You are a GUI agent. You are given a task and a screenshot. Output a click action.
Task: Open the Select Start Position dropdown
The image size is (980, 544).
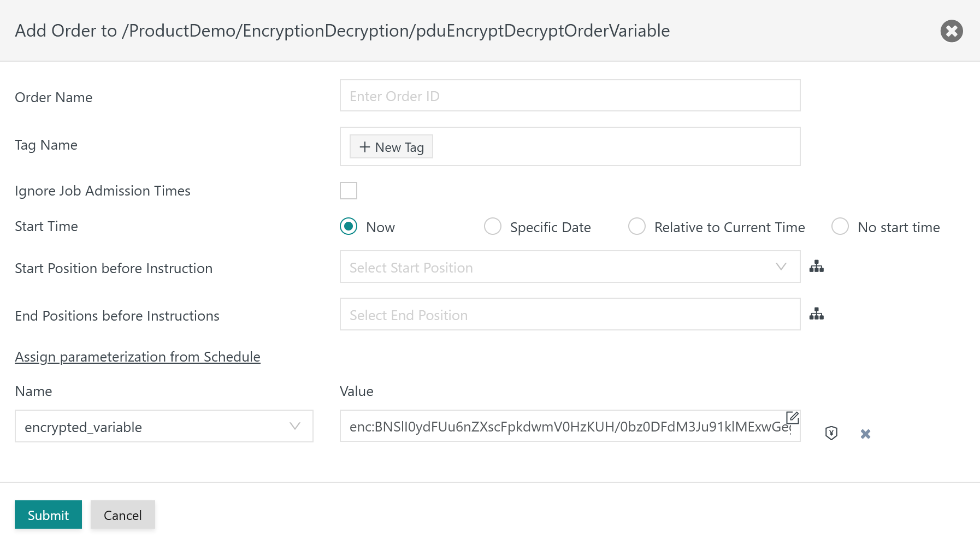[570, 267]
